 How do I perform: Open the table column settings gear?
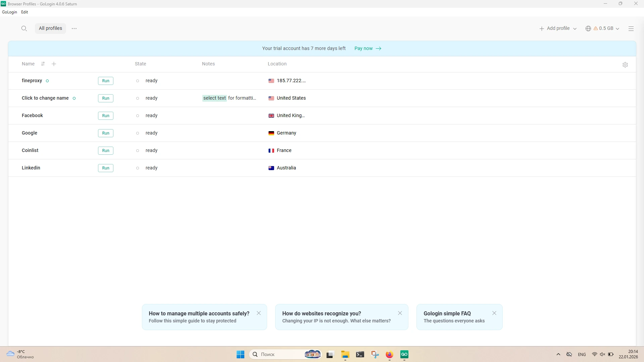click(x=625, y=65)
